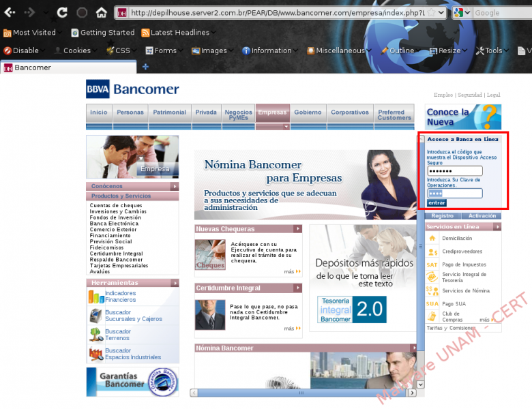
Task: Click the Conoce la Nueva banner
Action: click(463, 117)
